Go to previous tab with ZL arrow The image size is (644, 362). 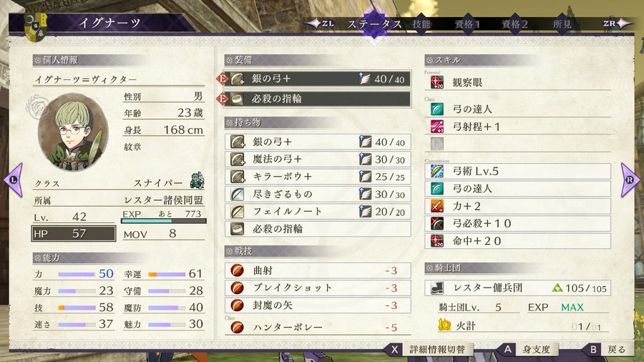coord(321,24)
